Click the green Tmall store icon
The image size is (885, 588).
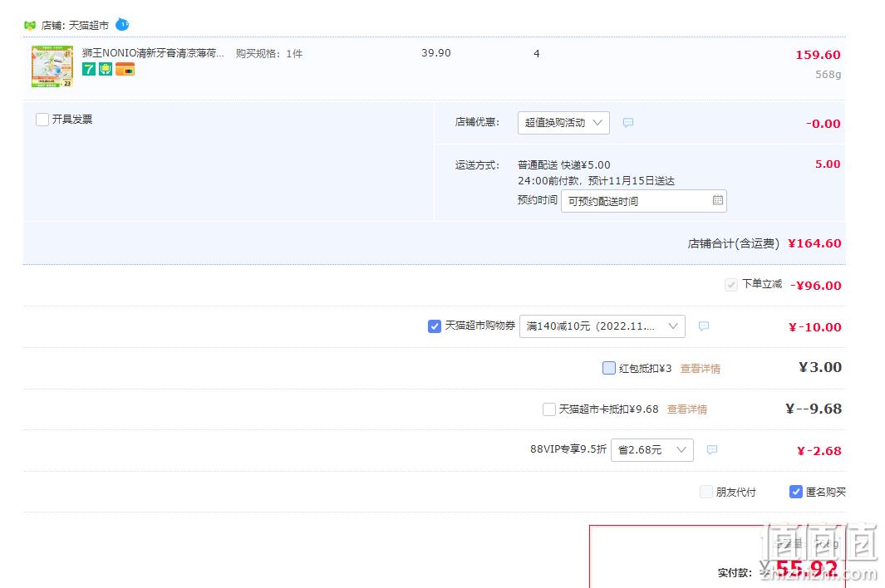tap(30, 26)
